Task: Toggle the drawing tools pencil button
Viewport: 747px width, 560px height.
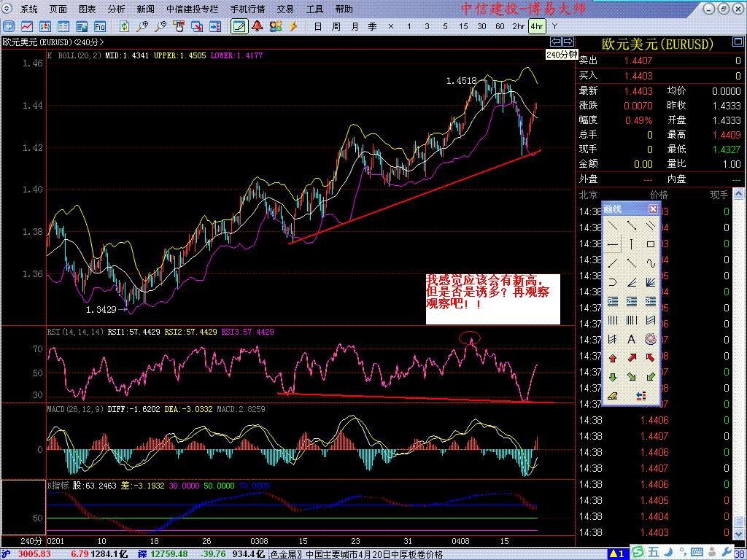Action: point(239,27)
